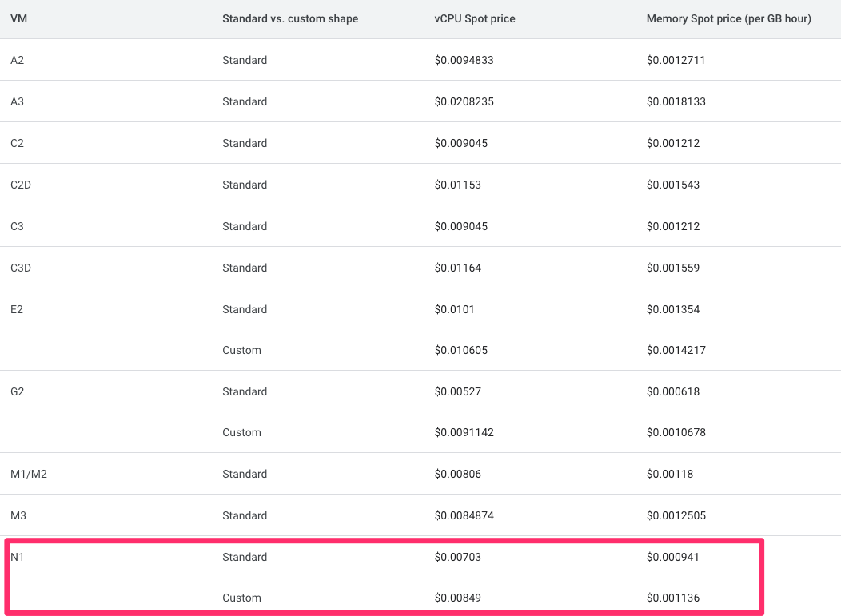Click the M1/M2 memory price $0.00118

tap(669, 474)
